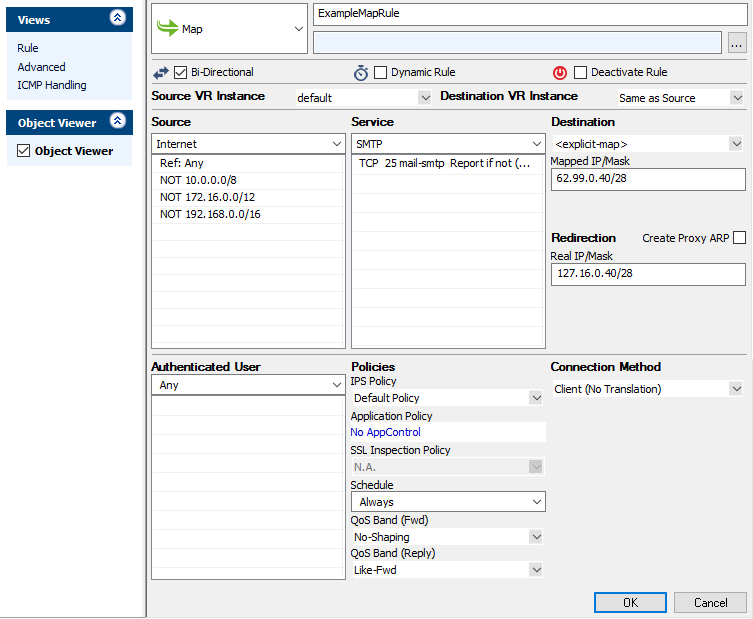Open the Service SMTP dropdown

tap(448, 144)
